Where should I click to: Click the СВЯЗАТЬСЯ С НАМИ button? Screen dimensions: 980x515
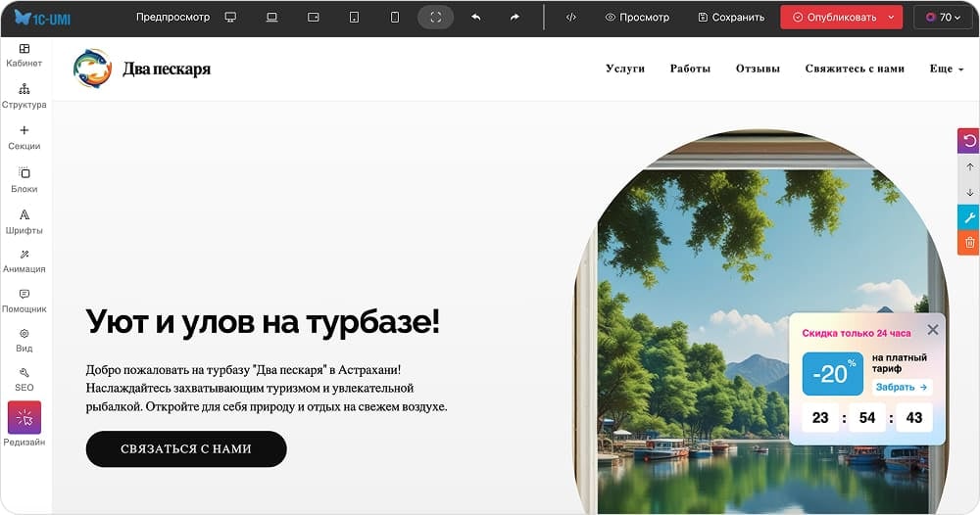(186, 448)
